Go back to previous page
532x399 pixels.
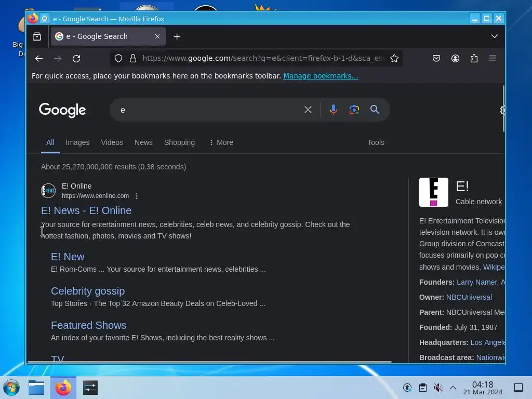coord(38,58)
